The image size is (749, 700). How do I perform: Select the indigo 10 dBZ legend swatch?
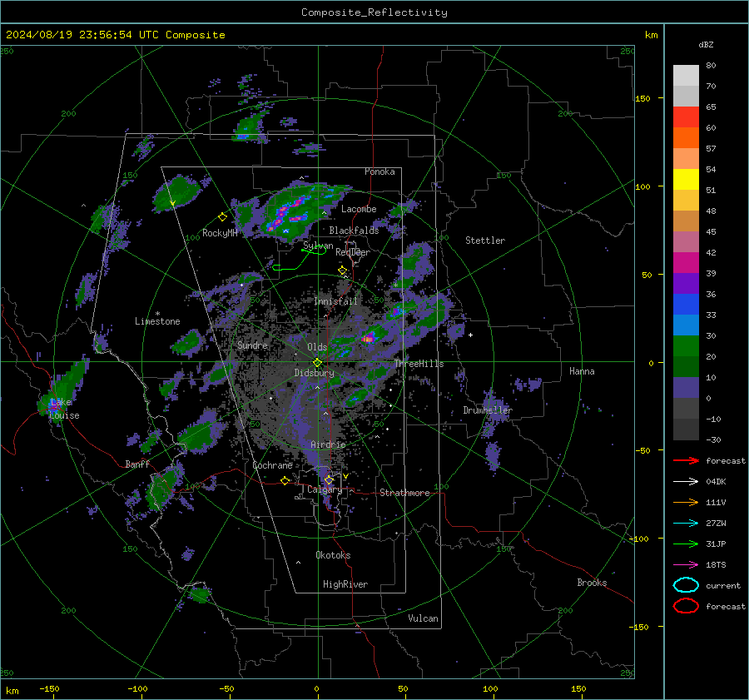686,387
